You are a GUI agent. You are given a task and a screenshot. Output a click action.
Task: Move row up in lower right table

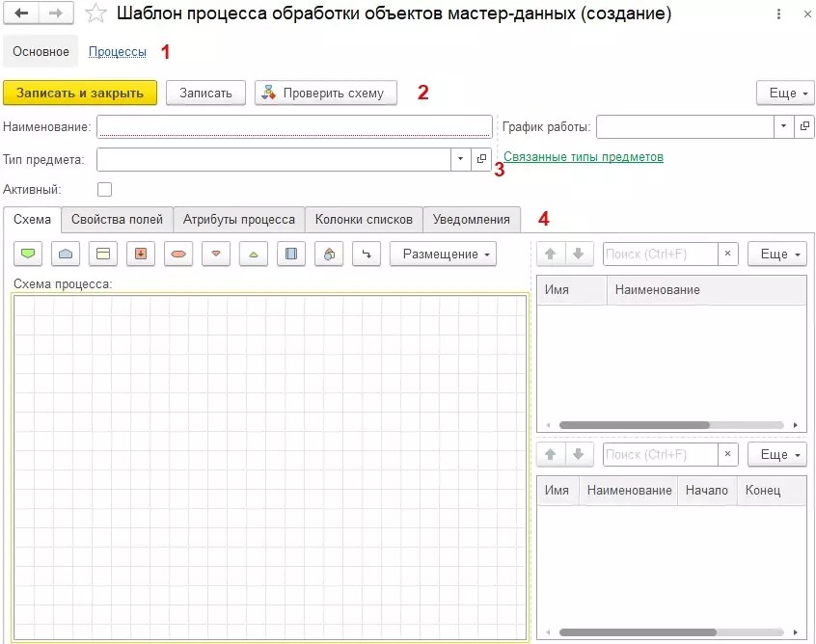551,454
